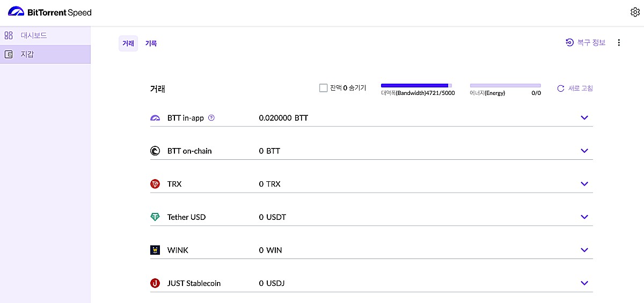Click the recovery info clock icon
Viewport: 644px width, 303px height.
(x=570, y=42)
